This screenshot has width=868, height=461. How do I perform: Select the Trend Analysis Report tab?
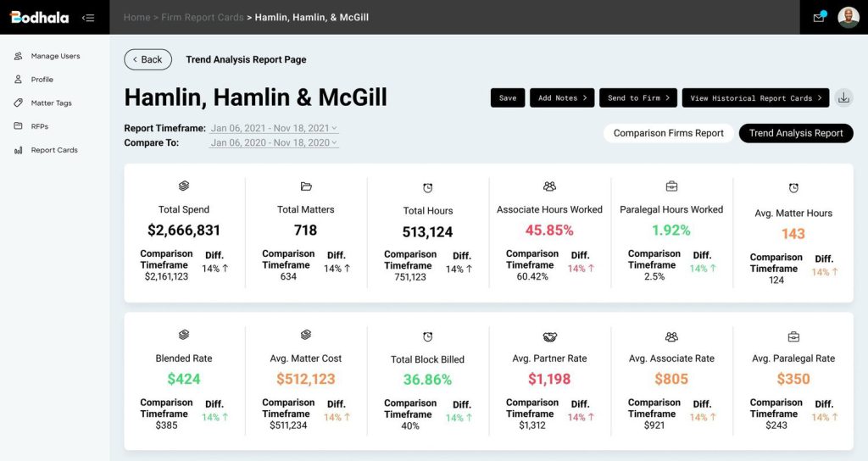pos(796,133)
